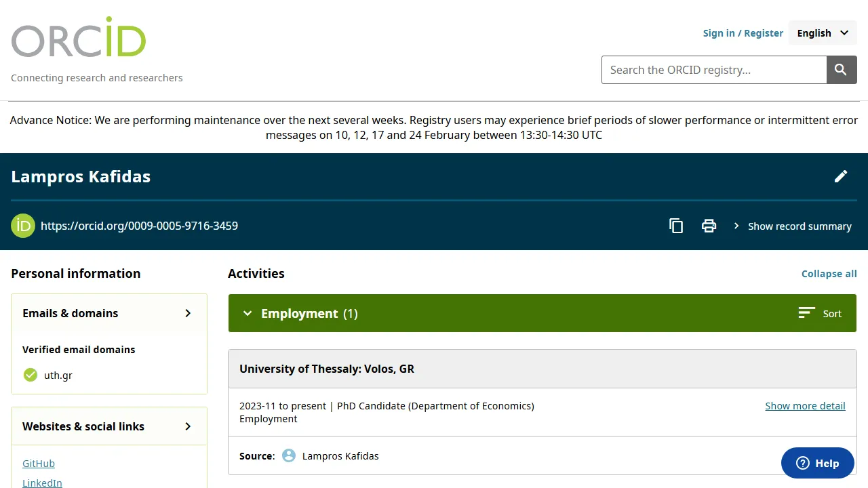Expand the Emails & domains section
This screenshot has width=868, height=488.
[188, 313]
